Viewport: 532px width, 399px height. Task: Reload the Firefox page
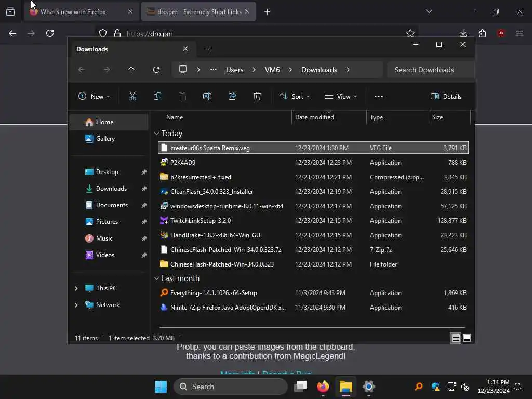click(x=50, y=33)
